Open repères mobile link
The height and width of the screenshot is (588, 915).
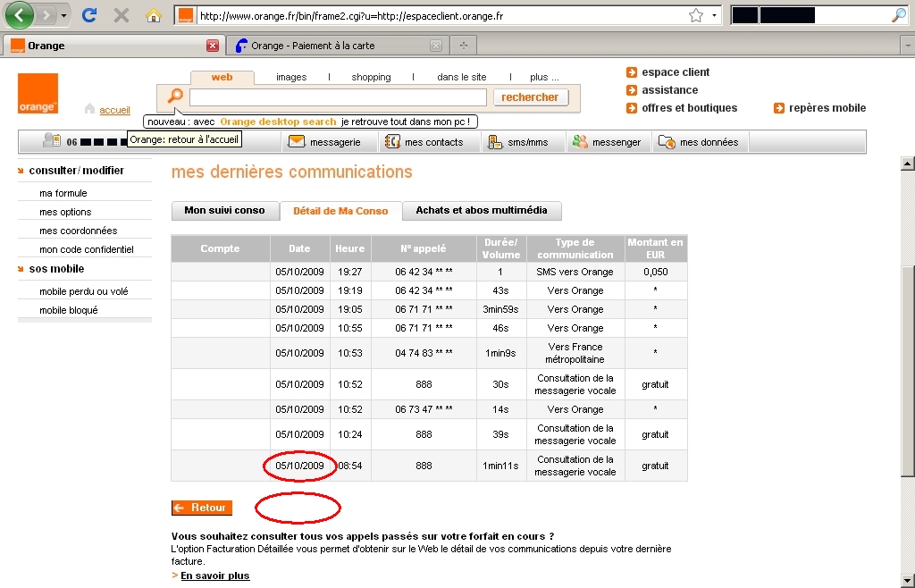(x=827, y=108)
